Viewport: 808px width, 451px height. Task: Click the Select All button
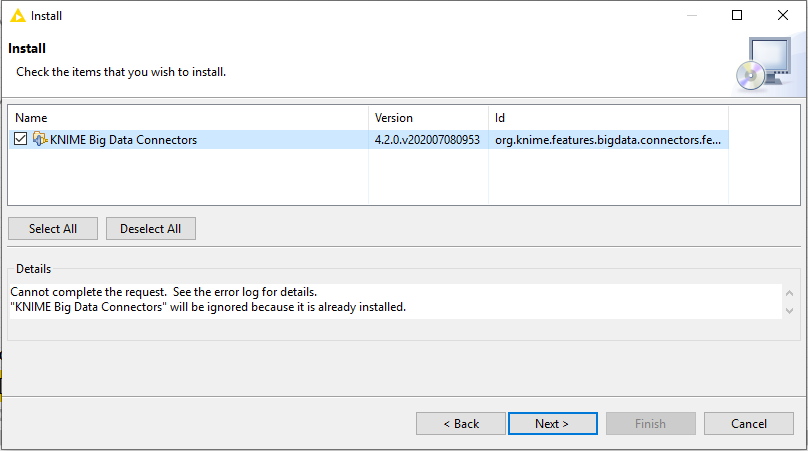coord(53,229)
